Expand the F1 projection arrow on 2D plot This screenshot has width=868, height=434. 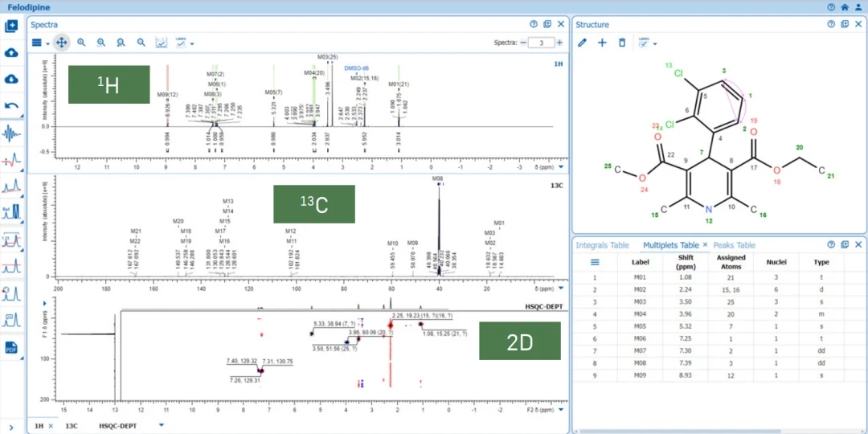[44, 303]
